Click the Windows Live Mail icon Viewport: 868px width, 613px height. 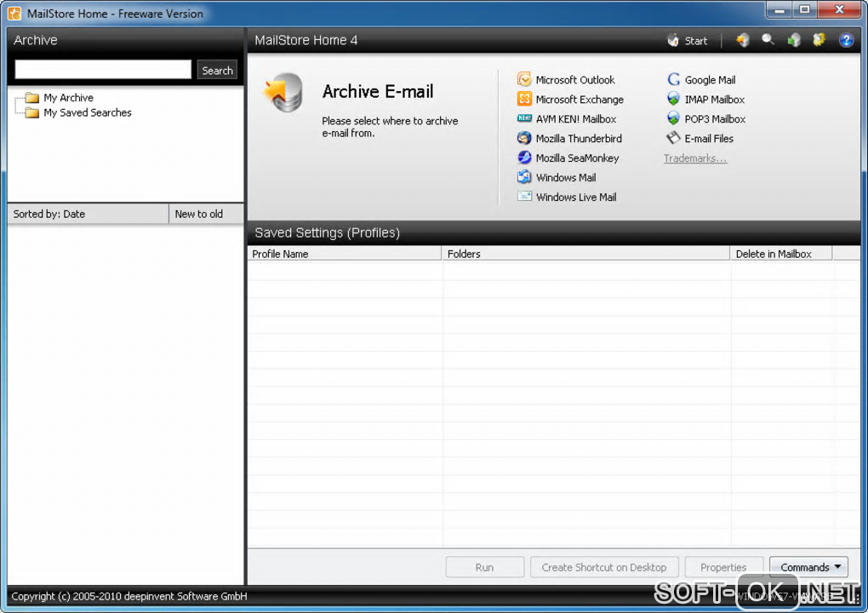[x=523, y=197]
